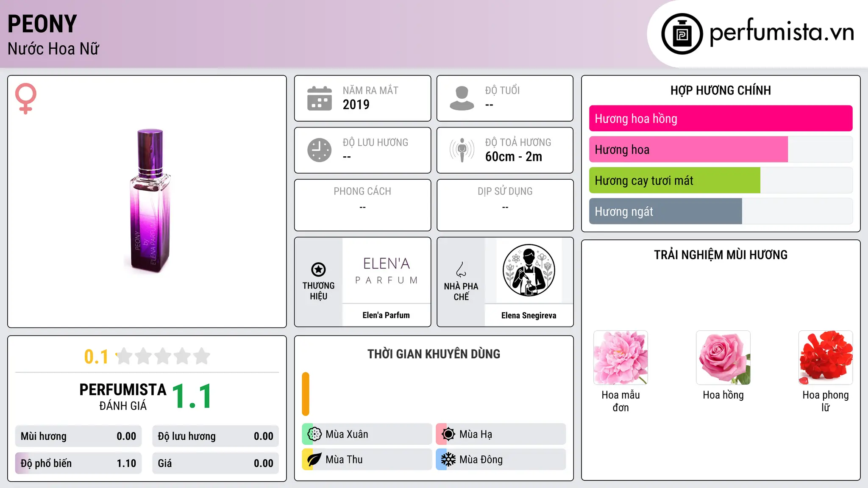Image resolution: width=868 pixels, height=488 pixels.
Task: Click the Nhà pha chế label
Action: point(461,291)
